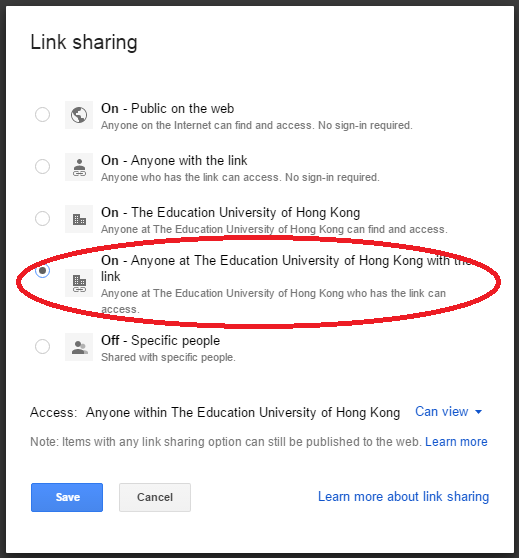Screen dimensions: 519x558
Task: Click the globe icon for public sharing
Action: click(79, 115)
